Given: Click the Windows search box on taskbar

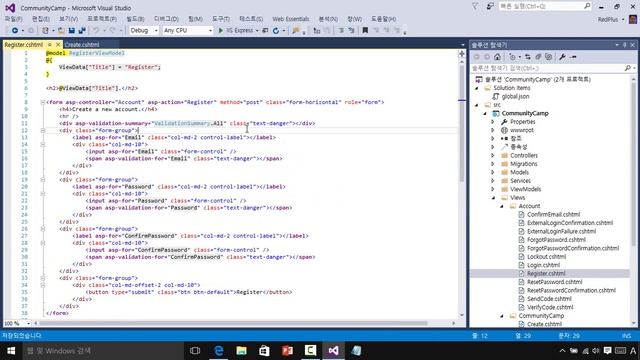Looking at the screenshot, I should click(x=103, y=351).
